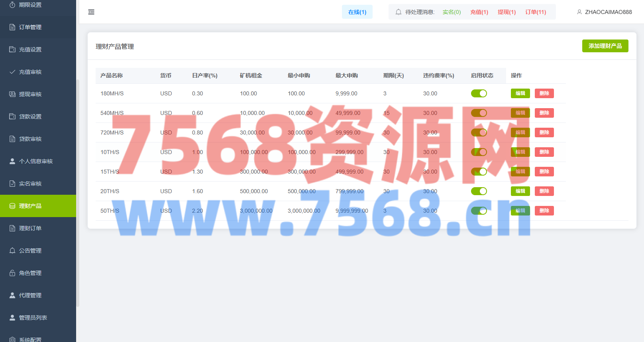Open pending 订单(11) messages link
This screenshot has height=342, width=644.
(x=536, y=12)
